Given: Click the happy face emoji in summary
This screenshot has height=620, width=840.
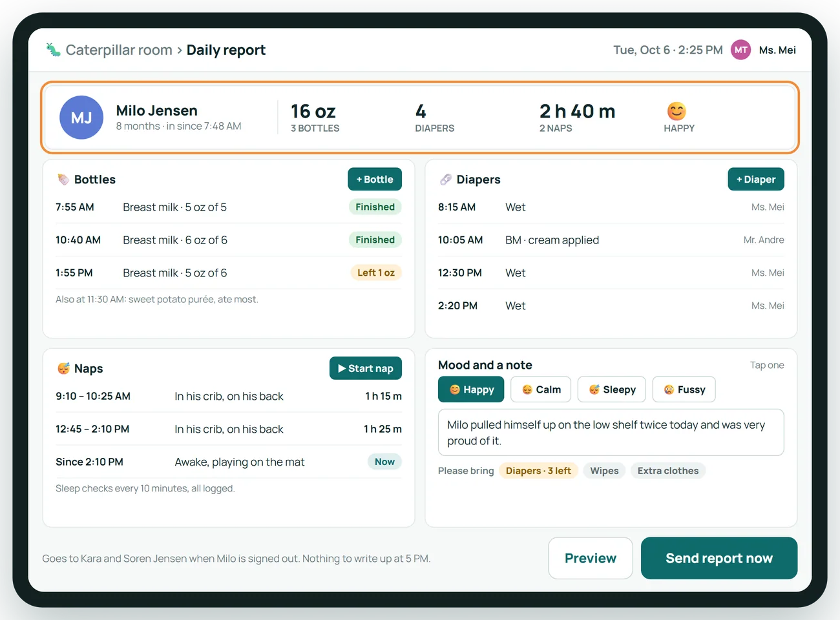Looking at the screenshot, I should 677,111.
